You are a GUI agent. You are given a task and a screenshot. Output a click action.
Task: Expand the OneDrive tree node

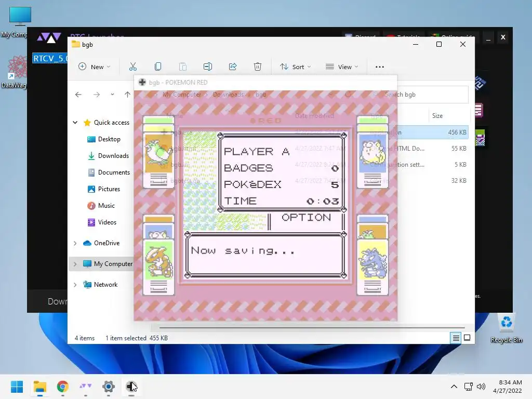tap(75, 243)
